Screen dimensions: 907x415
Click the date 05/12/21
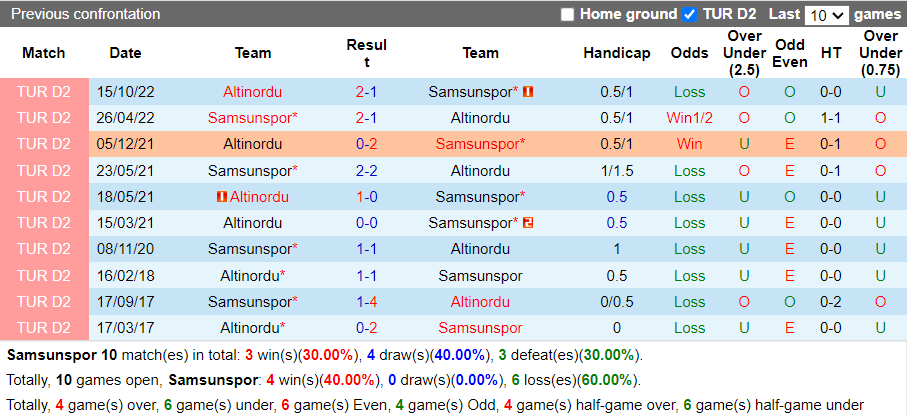click(126, 144)
